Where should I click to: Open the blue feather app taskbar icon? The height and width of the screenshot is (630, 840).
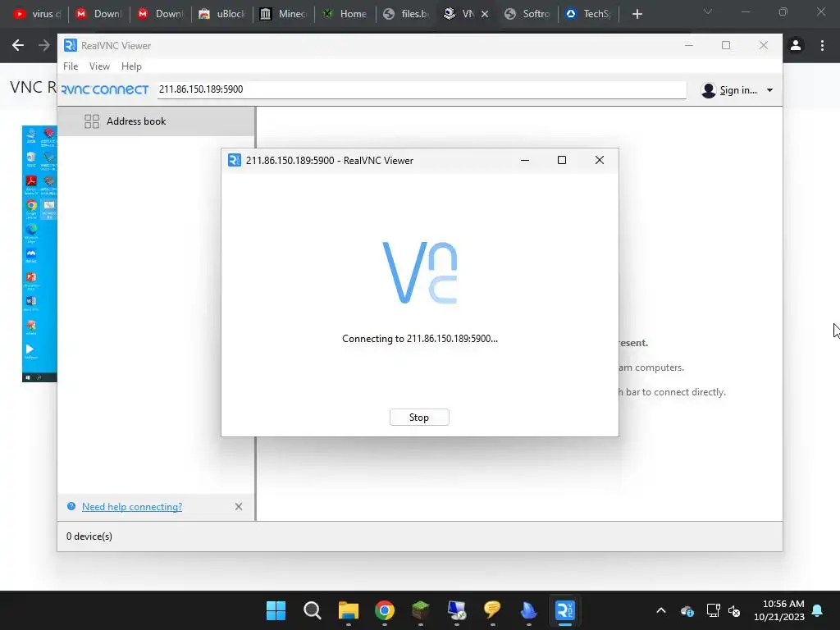[x=529, y=610]
